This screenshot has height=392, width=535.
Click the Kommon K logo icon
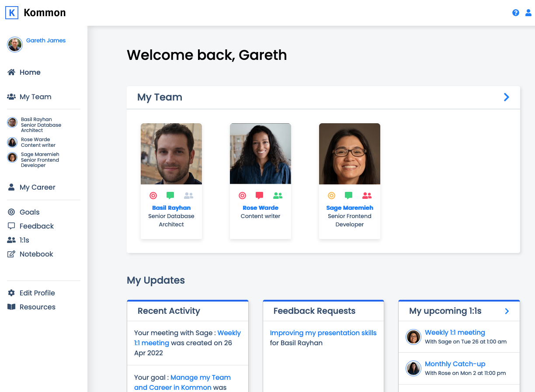tap(12, 13)
